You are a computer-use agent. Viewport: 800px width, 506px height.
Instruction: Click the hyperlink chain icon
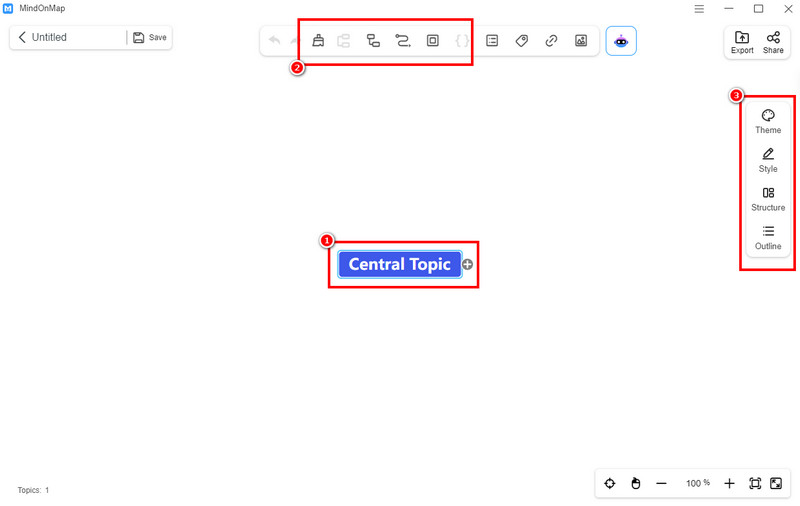click(x=551, y=40)
